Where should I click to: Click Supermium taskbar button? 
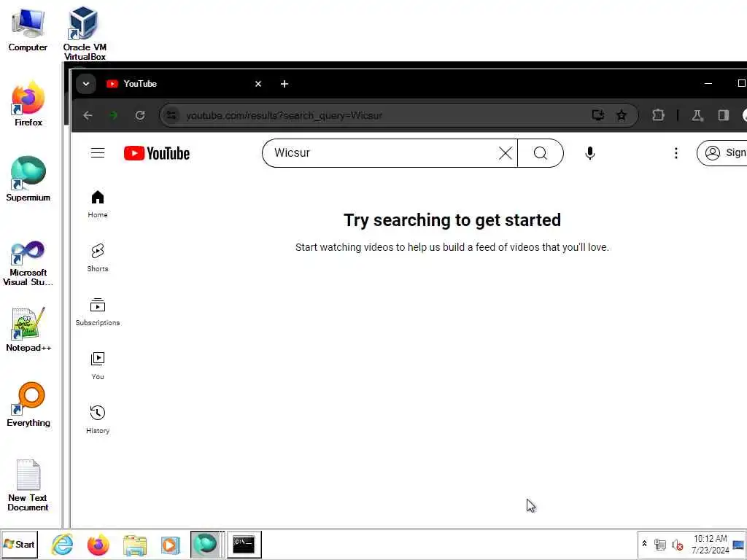coord(206,544)
